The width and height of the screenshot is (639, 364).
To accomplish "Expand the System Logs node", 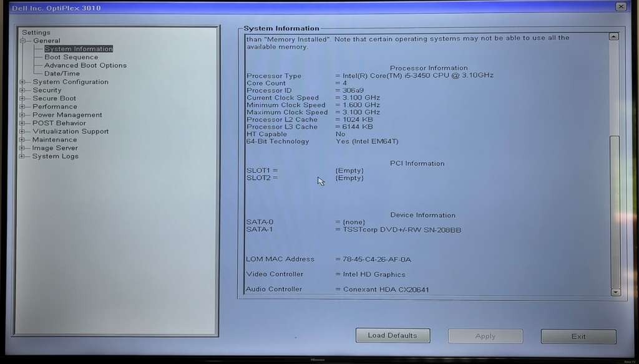I will tap(22, 156).
